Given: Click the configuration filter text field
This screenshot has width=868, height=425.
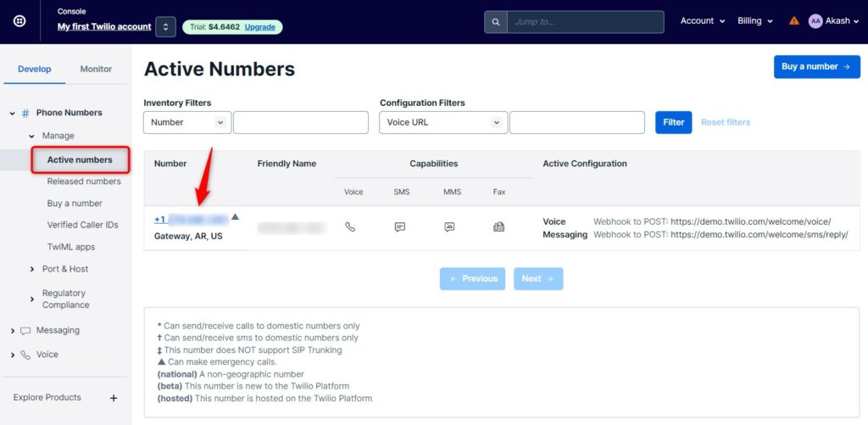Looking at the screenshot, I should pos(576,122).
